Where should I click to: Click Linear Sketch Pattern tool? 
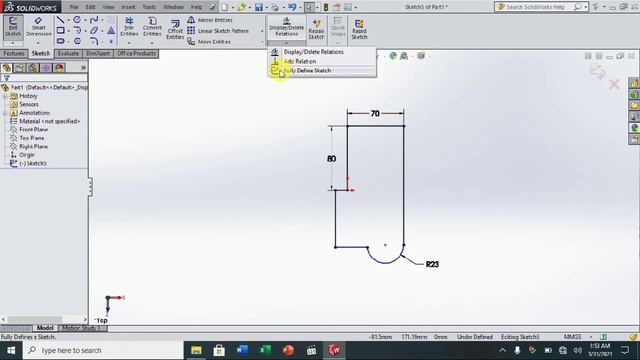[218, 31]
